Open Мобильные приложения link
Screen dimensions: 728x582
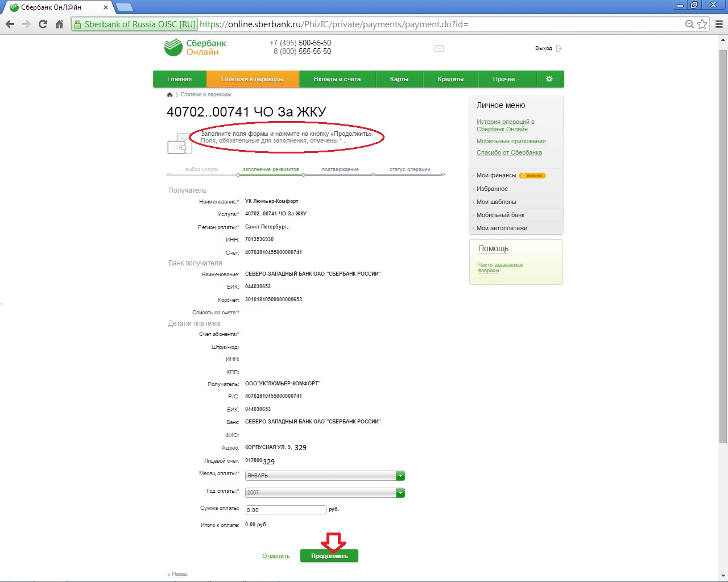click(x=511, y=141)
